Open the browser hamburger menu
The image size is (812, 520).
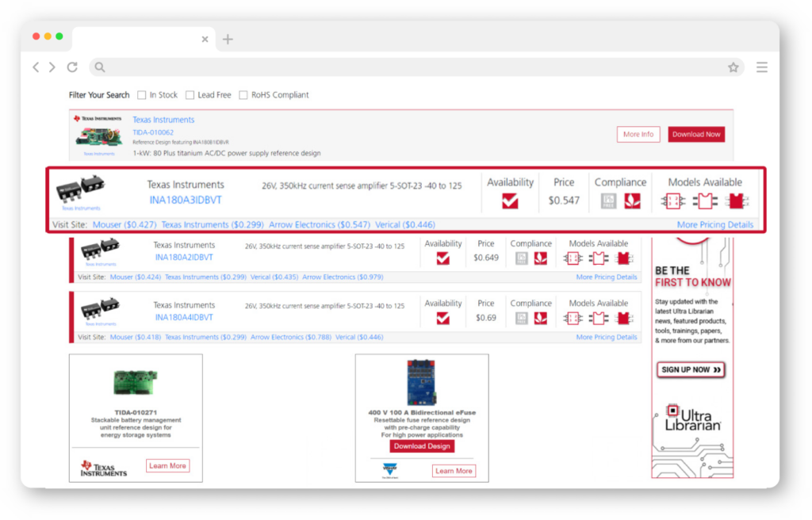762,67
